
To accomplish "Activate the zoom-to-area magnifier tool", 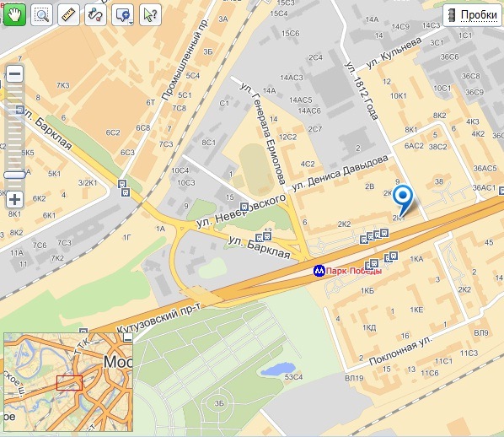I will 42,15.
